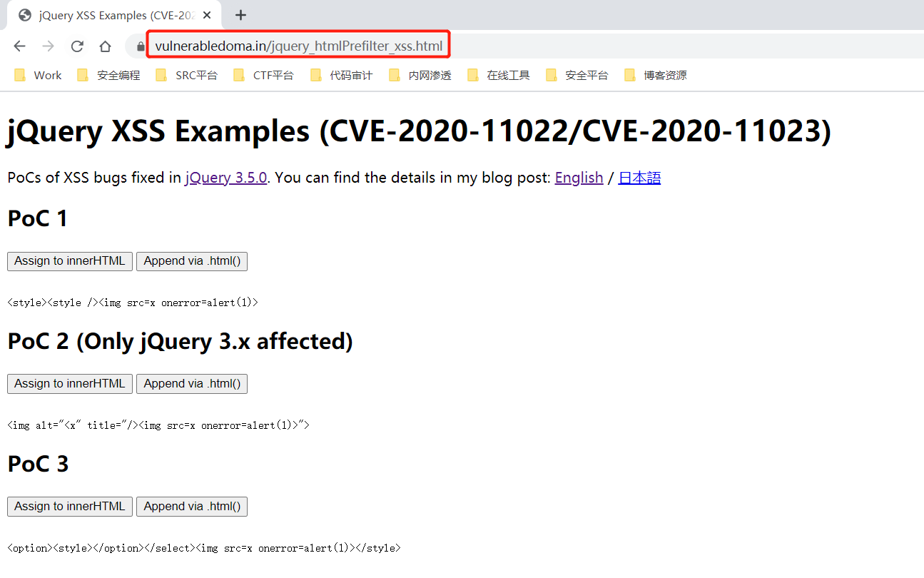The image size is (924, 578).
Task: Click PoC 1 Append via .html() button
Action: 192,261
